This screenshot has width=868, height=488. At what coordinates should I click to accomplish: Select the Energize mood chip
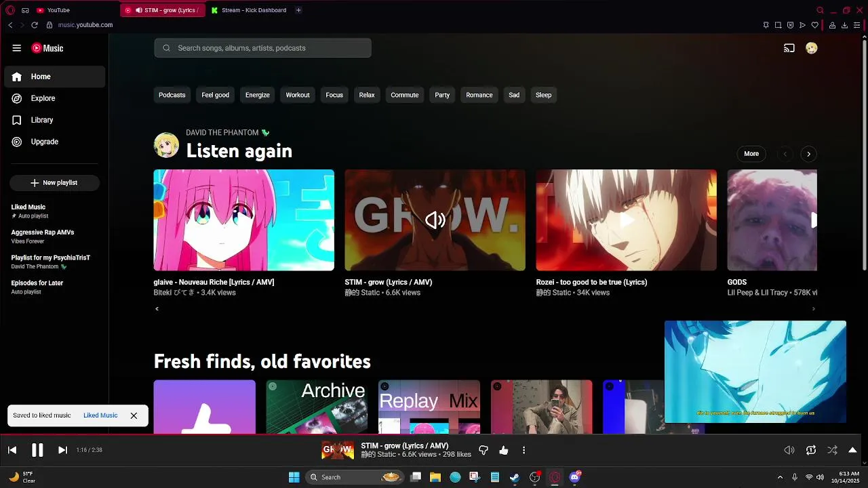257,95
